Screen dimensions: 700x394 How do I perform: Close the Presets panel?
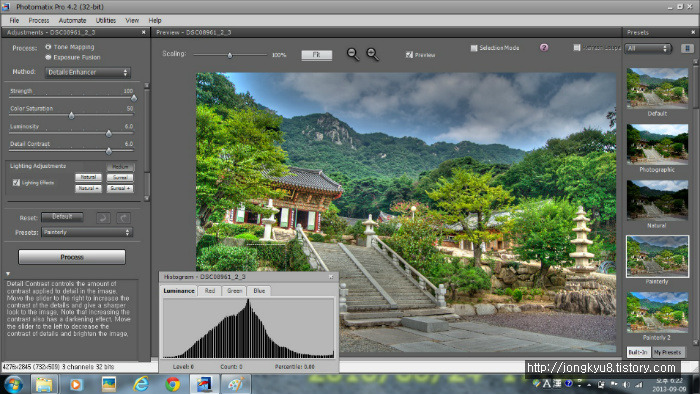[x=693, y=32]
